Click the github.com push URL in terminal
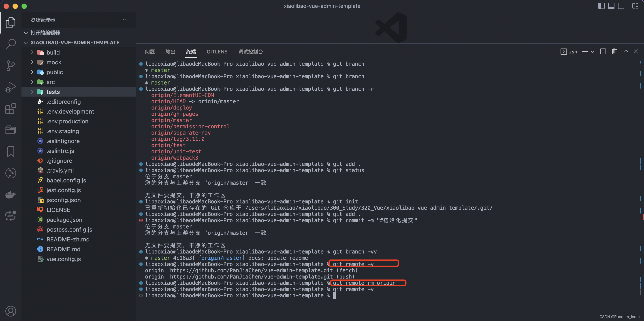The height and width of the screenshot is (321, 644). 251,277
